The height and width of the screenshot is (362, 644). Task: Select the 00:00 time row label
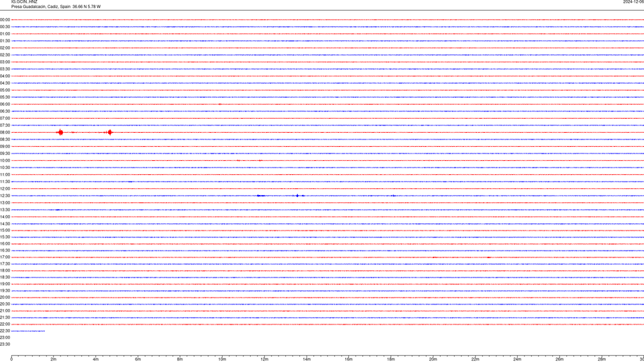5,19
